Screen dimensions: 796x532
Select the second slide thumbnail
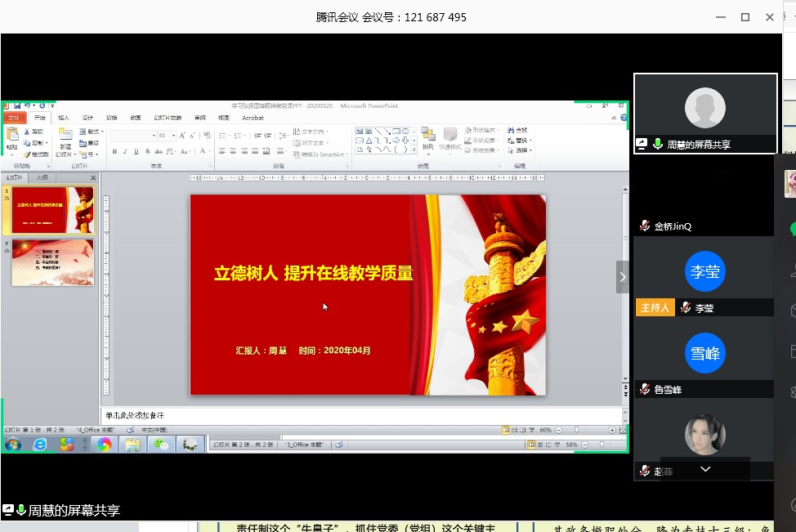pyautogui.click(x=52, y=262)
